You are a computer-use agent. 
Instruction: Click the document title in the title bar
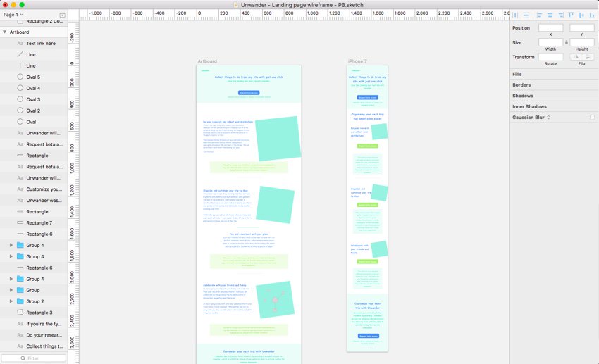(x=302, y=5)
